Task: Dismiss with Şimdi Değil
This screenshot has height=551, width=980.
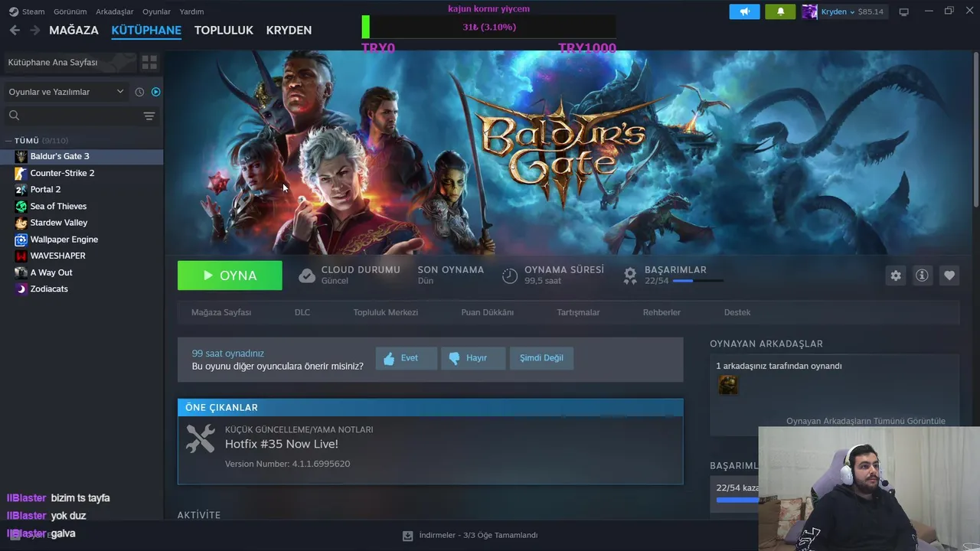Action: [541, 358]
